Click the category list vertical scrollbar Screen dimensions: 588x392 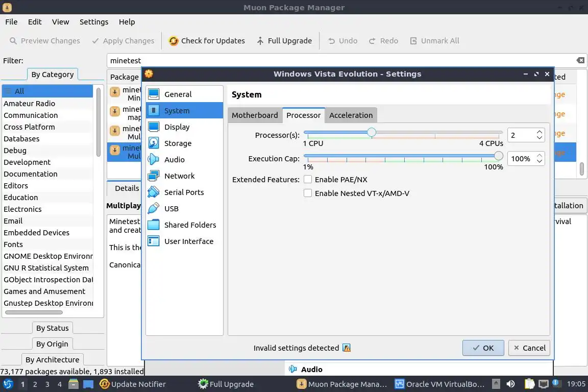[x=98, y=122]
